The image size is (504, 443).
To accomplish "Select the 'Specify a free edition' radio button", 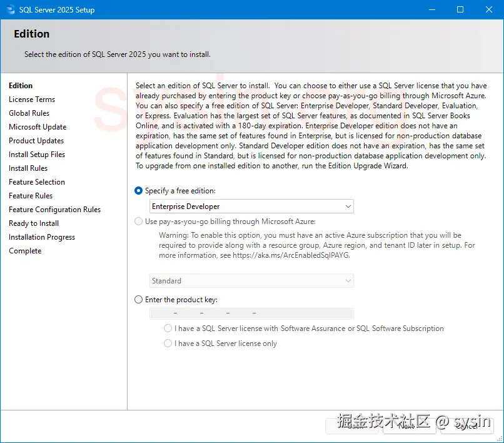I will (138, 191).
